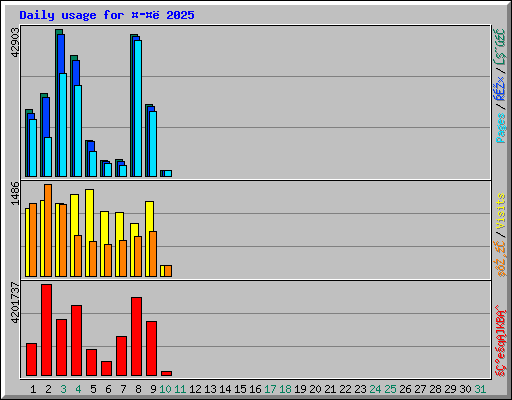Click the small cyan bar for day 10

(168, 173)
